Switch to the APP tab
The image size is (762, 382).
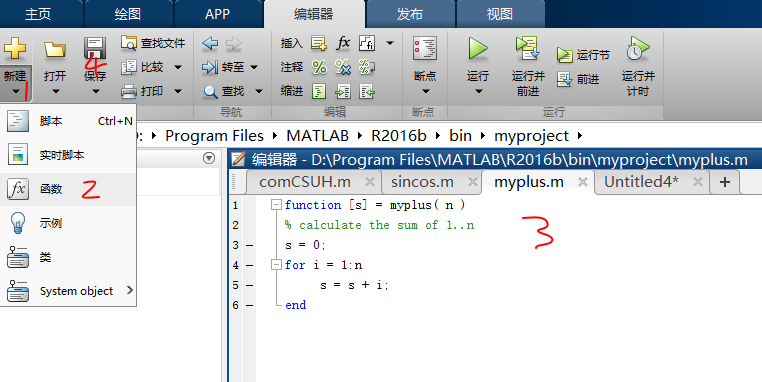click(217, 14)
